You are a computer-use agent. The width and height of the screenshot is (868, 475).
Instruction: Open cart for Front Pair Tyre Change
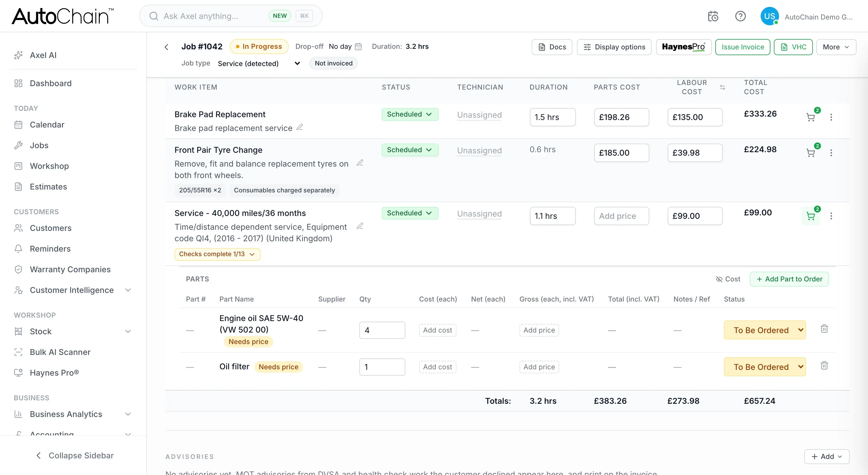click(811, 153)
